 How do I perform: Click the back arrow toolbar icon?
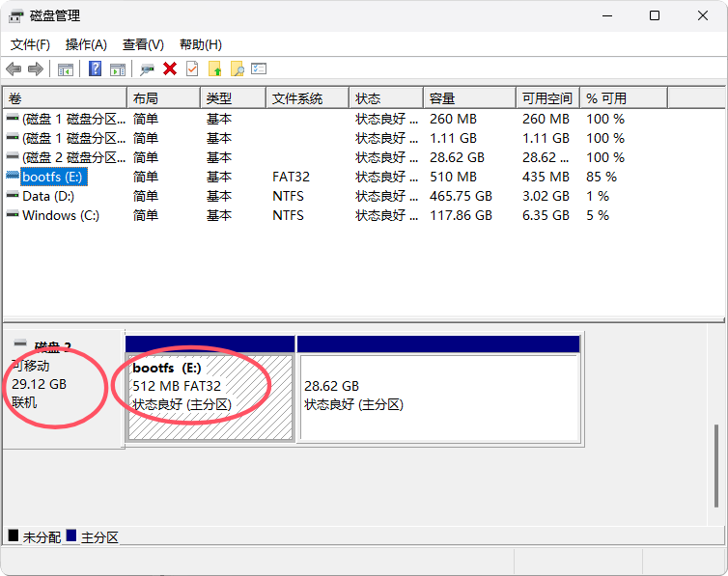point(14,69)
